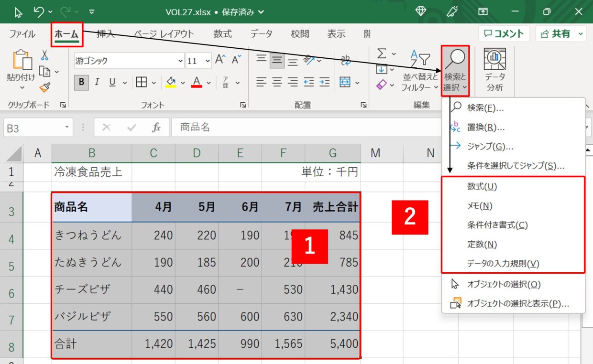Screen dimensions: 593x364
Task: Click the Cut scissors icon
Action: click(44, 55)
